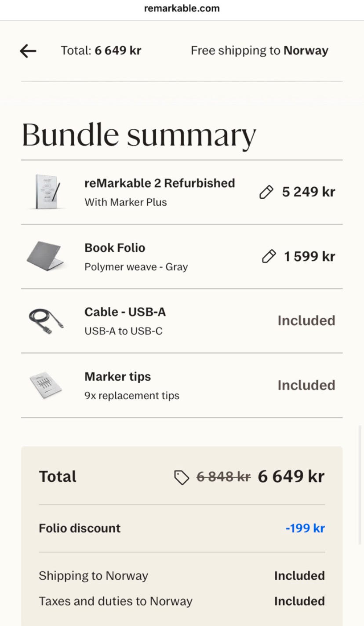Click the discount tag icon near Total
This screenshot has width=364, height=626.
[182, 477]
